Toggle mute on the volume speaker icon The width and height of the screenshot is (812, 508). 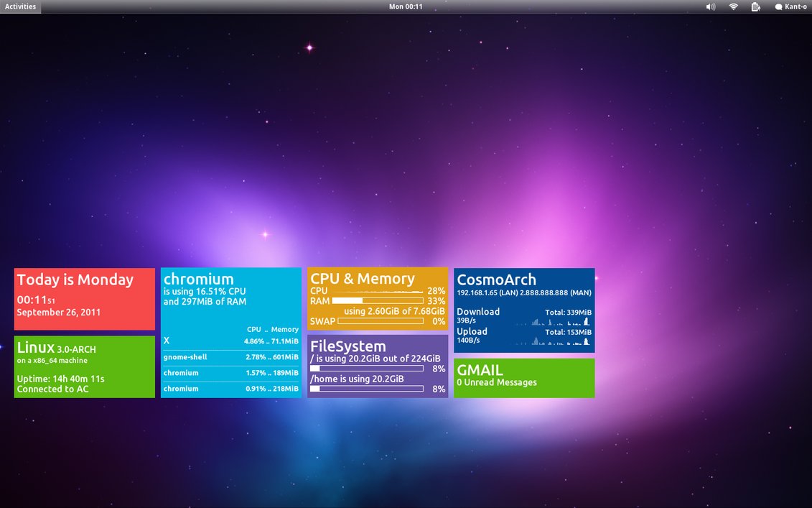tap(711, 6)
